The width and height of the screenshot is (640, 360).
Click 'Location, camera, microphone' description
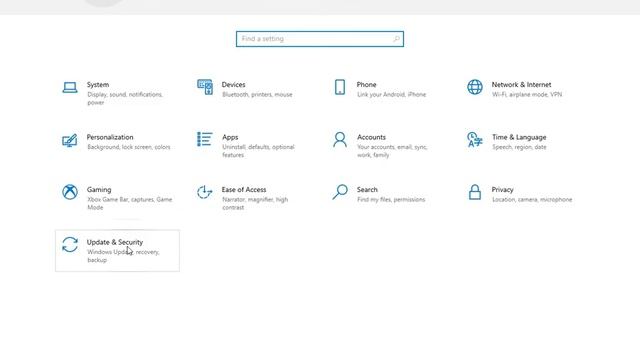[x=532, y=200]
